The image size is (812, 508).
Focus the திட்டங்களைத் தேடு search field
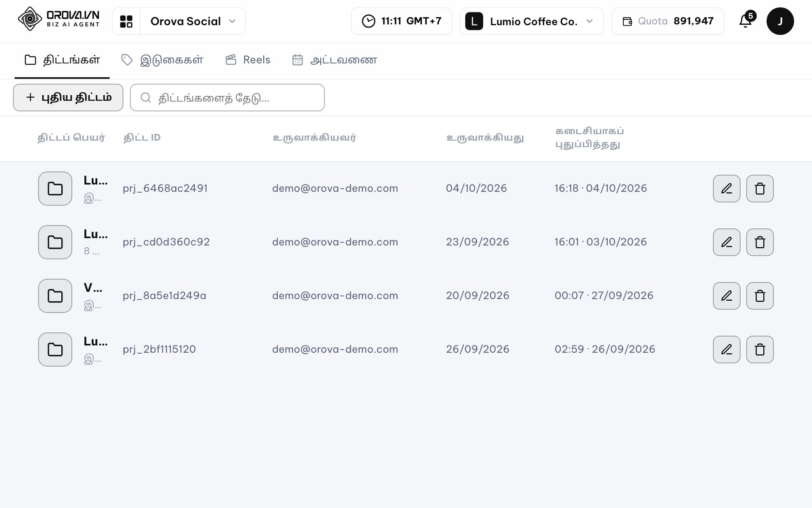[x=227, y=98]
